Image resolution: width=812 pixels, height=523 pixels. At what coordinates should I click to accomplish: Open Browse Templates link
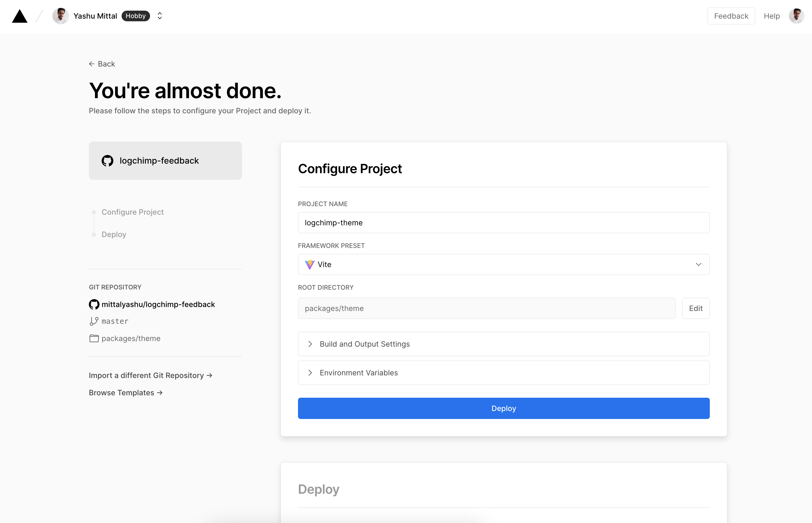pos(125,392)
